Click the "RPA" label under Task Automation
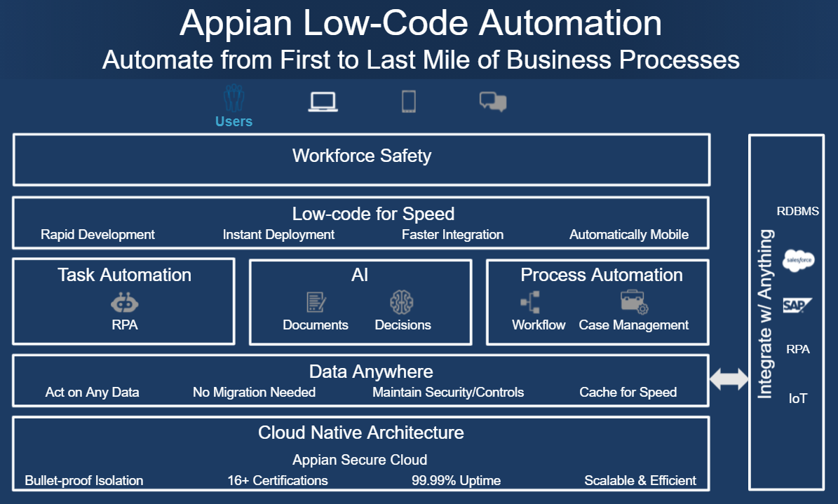 point(125,325)
